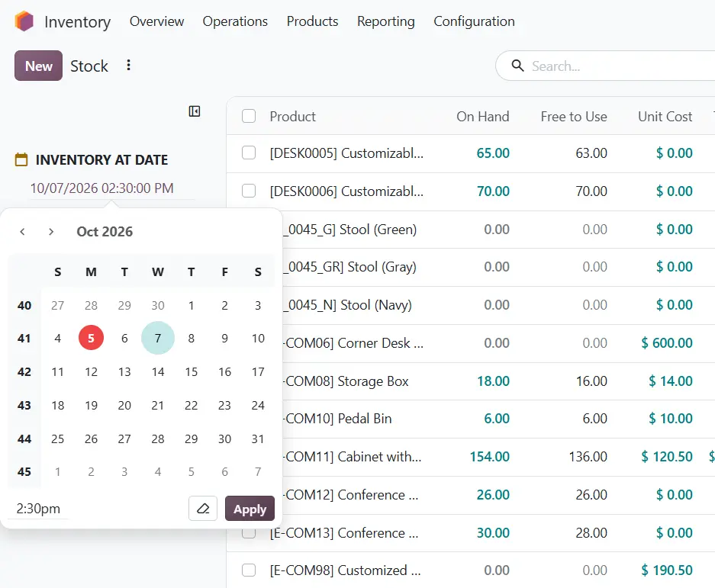Viewport: 715px width, 588px height.
Task: Click Free to Use value 63.00
Action: tap(591, 153)
